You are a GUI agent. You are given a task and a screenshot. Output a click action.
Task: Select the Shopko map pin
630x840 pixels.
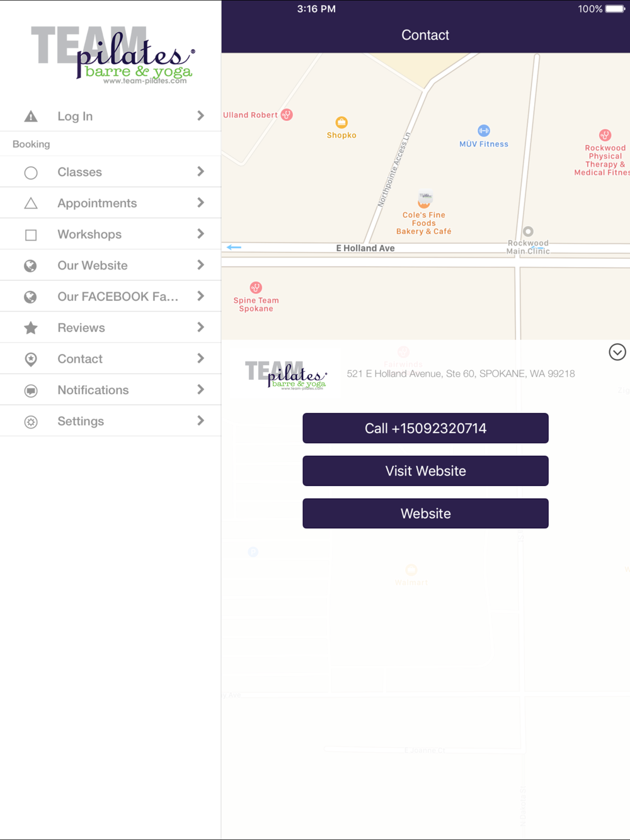point(341,122)
